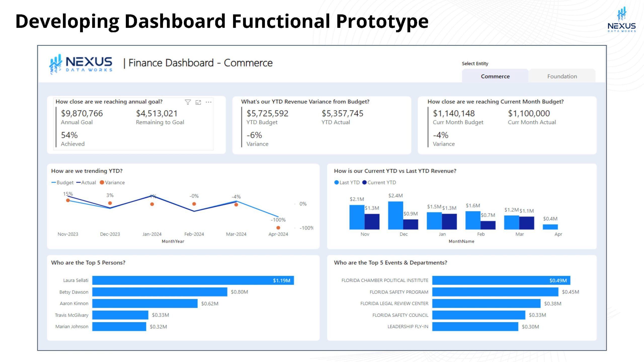Click the $1,140,148 Curr Month Budget value
This screenshot has width=644, height=362.
tap(454, 113)
